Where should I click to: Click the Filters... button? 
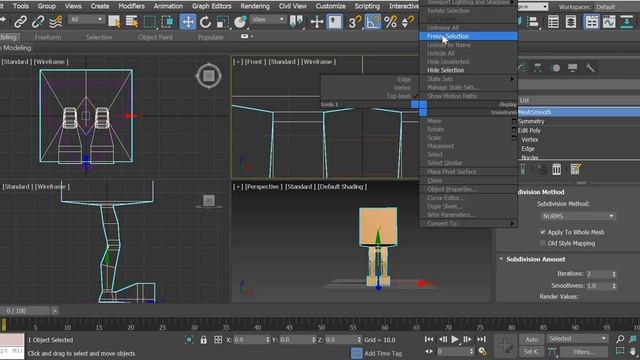[x=584, y=351]
